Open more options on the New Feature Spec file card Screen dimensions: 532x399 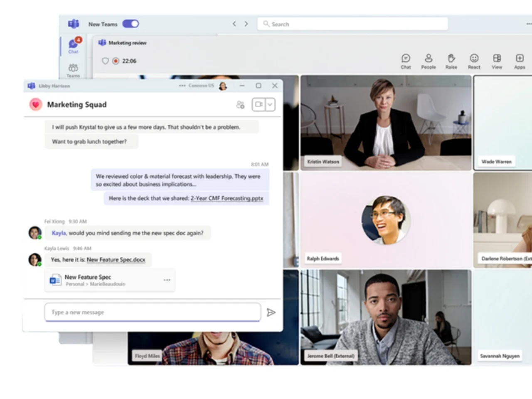point(167,280)
